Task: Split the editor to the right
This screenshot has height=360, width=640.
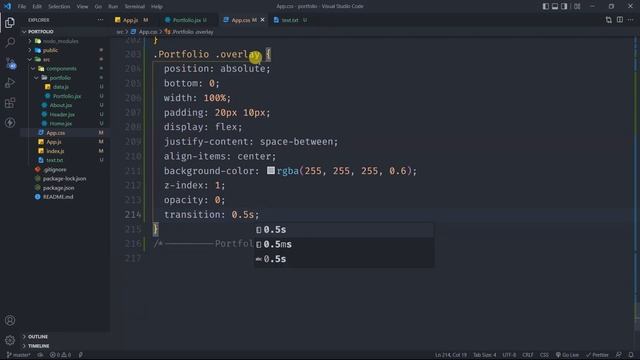Action: pyautogui.click(x=620, y=20)
